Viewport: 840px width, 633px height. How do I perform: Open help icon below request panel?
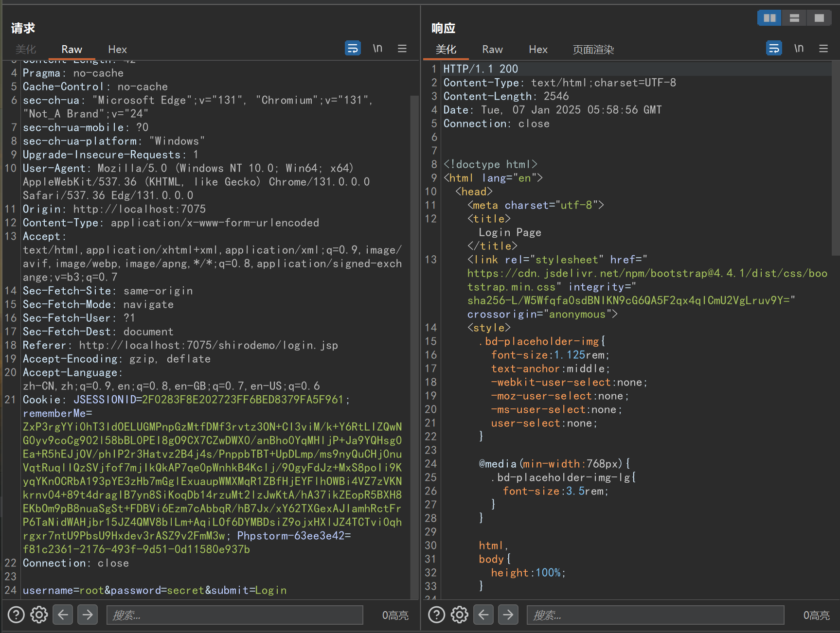click(x=16, y=615)
